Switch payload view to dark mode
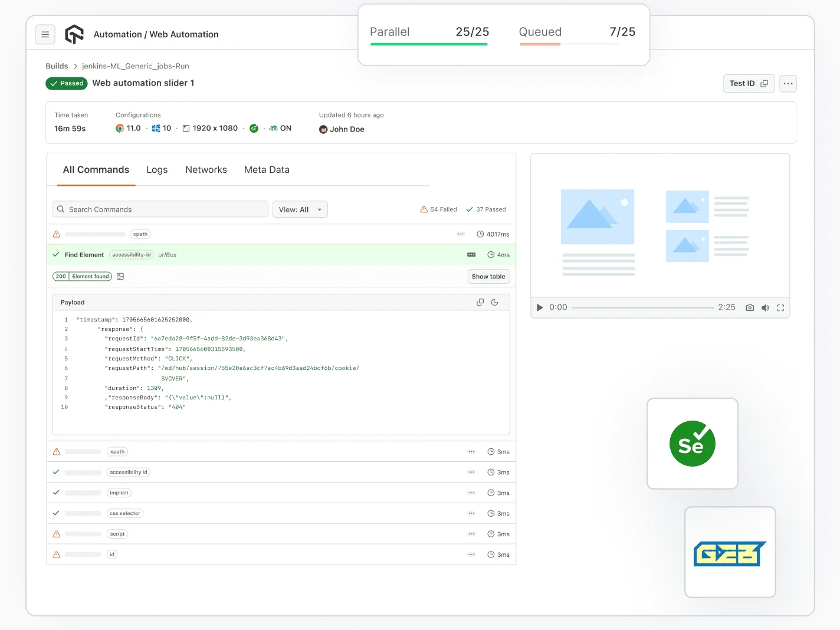 click(495, 301)
